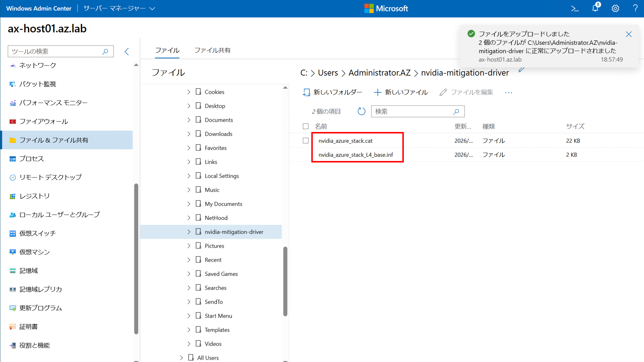This screenshot has width=644, height=362.
Task: Open the パフォーマンス モニター tool
Action: 53,103
